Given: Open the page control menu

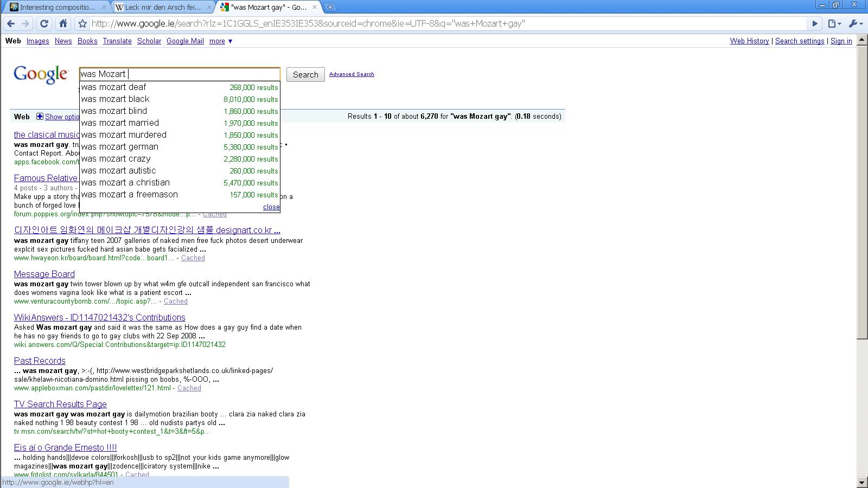Looking at the screenshot, I should point(834,24).
